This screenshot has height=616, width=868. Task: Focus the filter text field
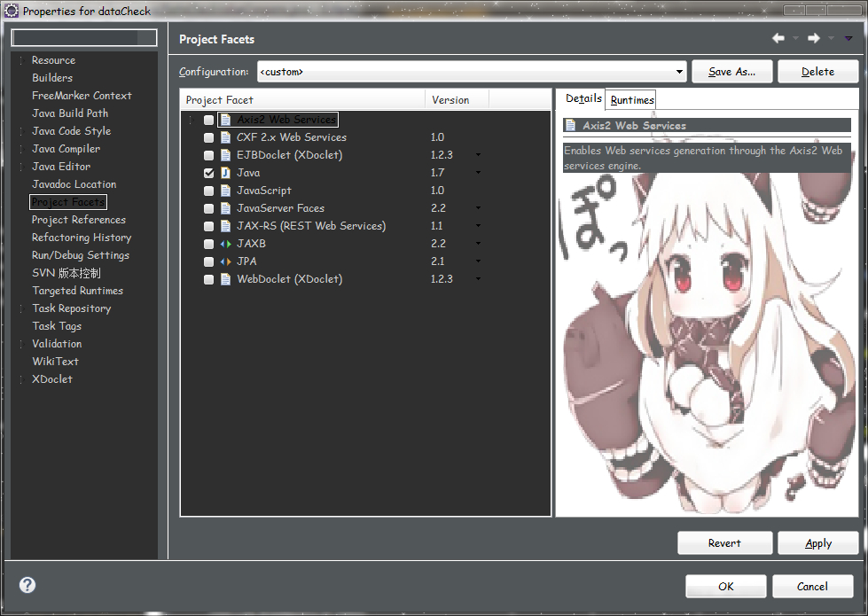click(84, 37)
